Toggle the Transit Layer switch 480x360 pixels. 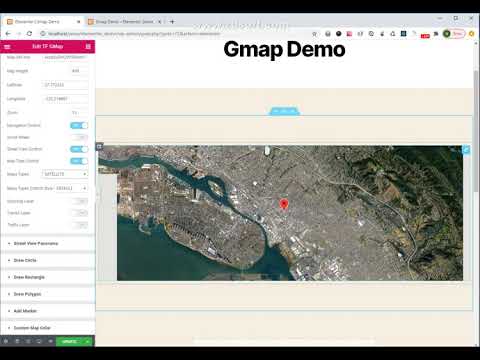79,213
